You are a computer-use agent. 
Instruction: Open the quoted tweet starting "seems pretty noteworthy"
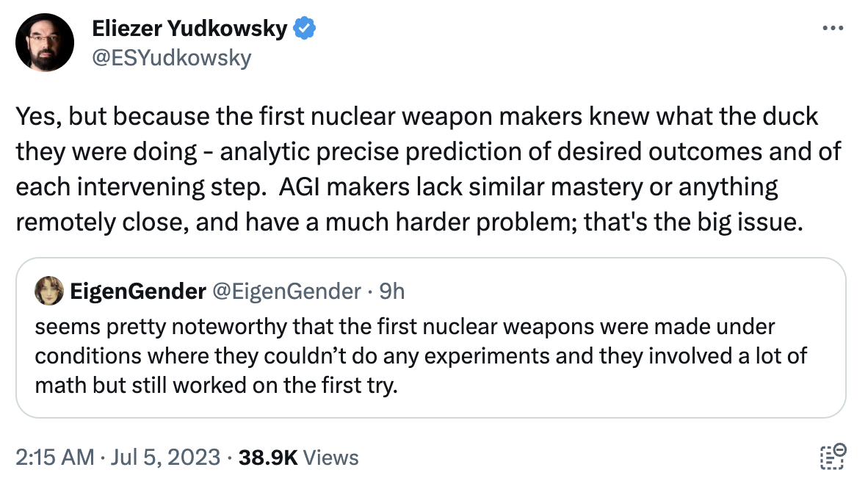(x=430, y=338)
